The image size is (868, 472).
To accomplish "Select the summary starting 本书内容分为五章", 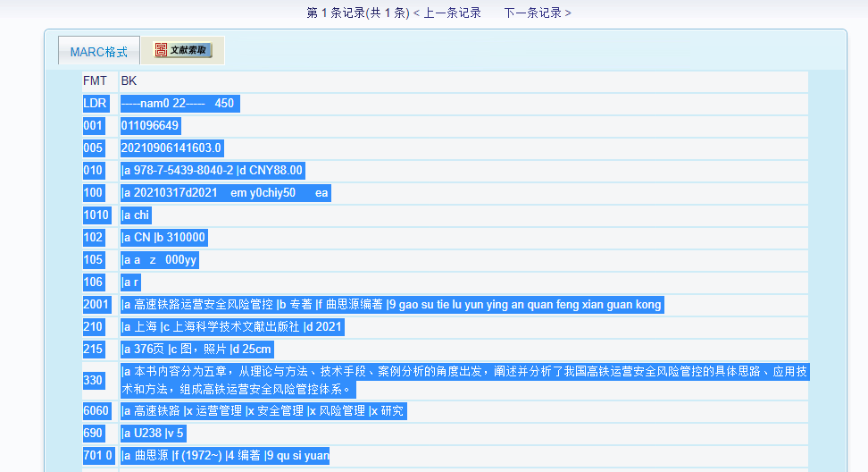I will tap(464, 380).
